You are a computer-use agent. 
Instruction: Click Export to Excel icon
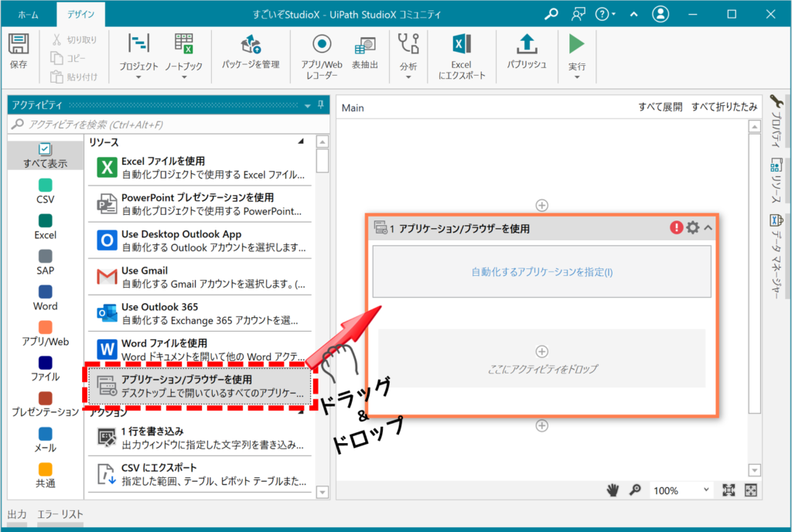pos(462,44)
